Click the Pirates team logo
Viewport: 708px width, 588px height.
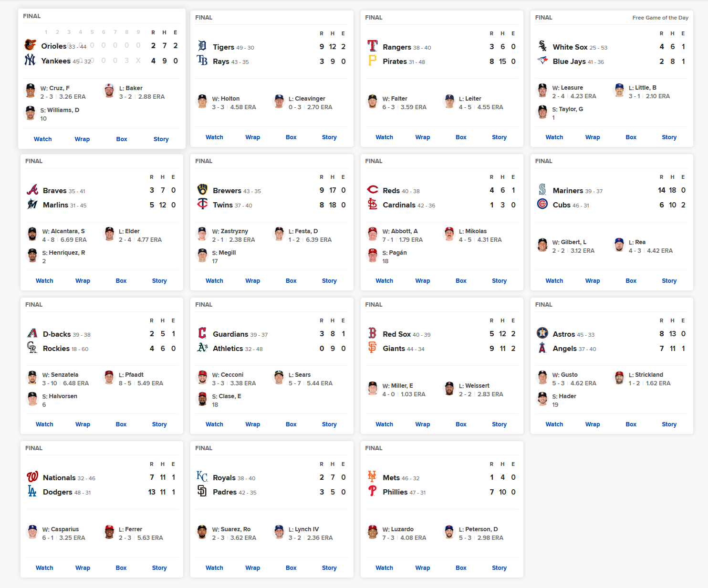(373, 60)
